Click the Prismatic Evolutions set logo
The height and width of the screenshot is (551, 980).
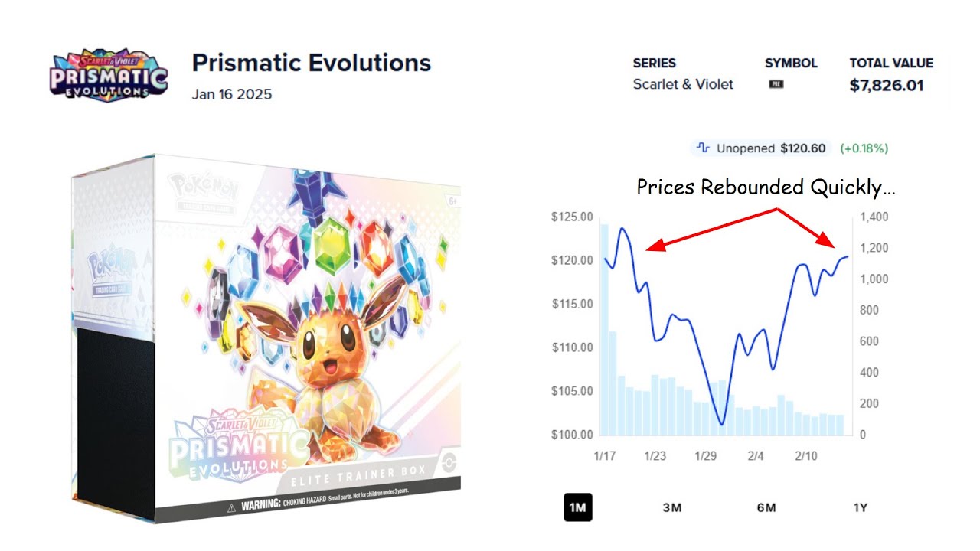click(109, 74)
